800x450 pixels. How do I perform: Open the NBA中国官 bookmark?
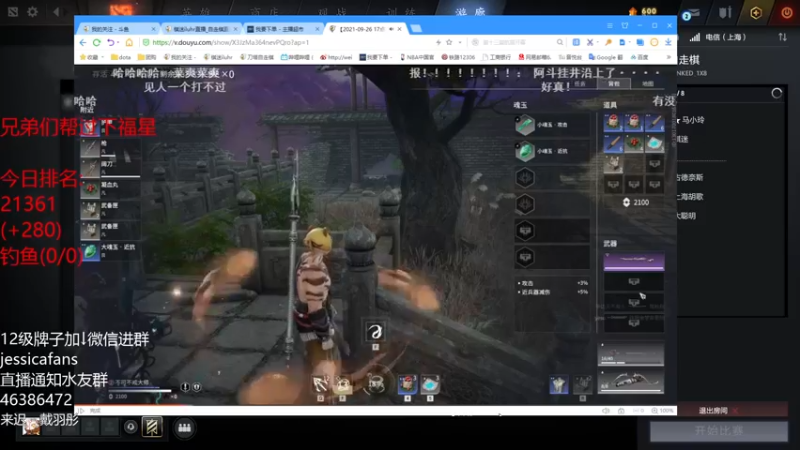(417, 57)
